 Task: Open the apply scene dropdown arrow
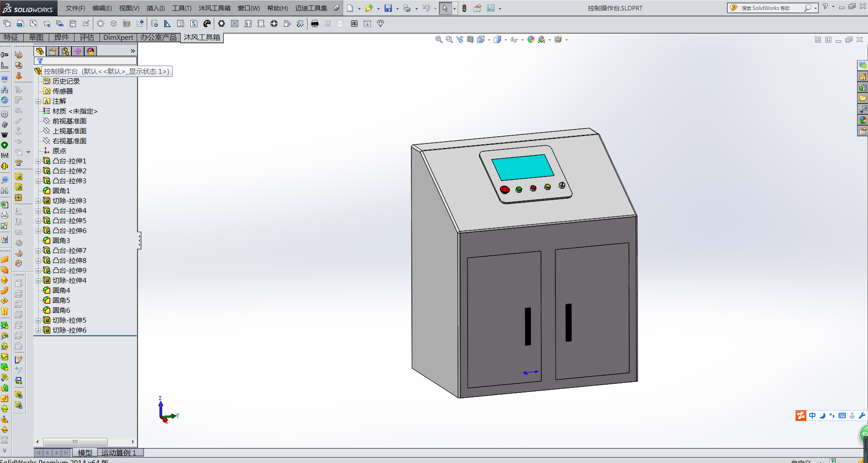click(x=550, y=40)
